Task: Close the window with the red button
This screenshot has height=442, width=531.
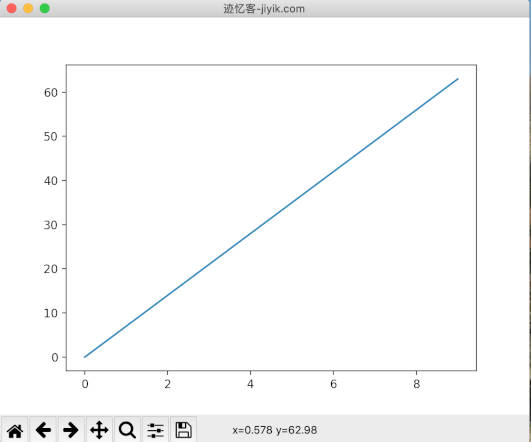Action: [12, 8]
